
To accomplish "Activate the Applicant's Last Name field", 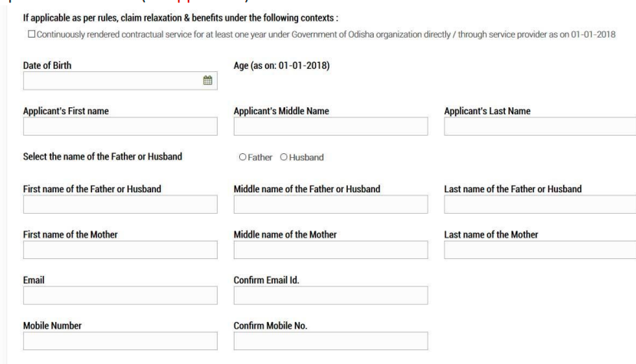I will 540,126.
